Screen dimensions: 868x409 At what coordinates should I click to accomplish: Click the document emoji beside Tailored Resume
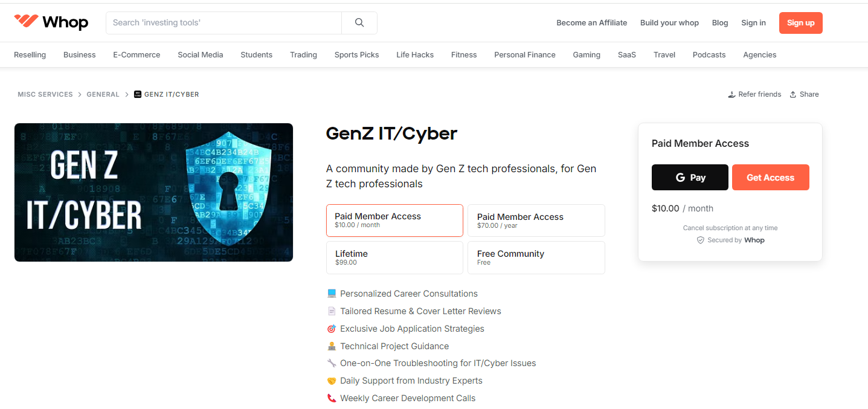[x=332, y=311]
